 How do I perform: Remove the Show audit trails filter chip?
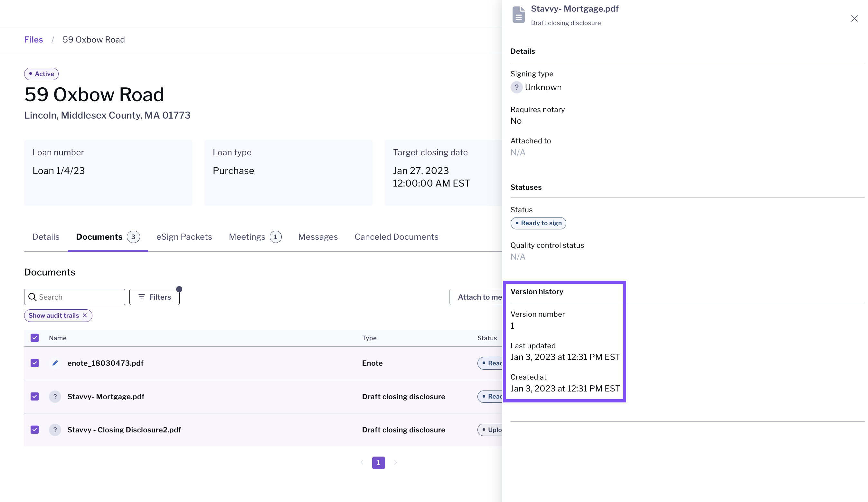85,315
